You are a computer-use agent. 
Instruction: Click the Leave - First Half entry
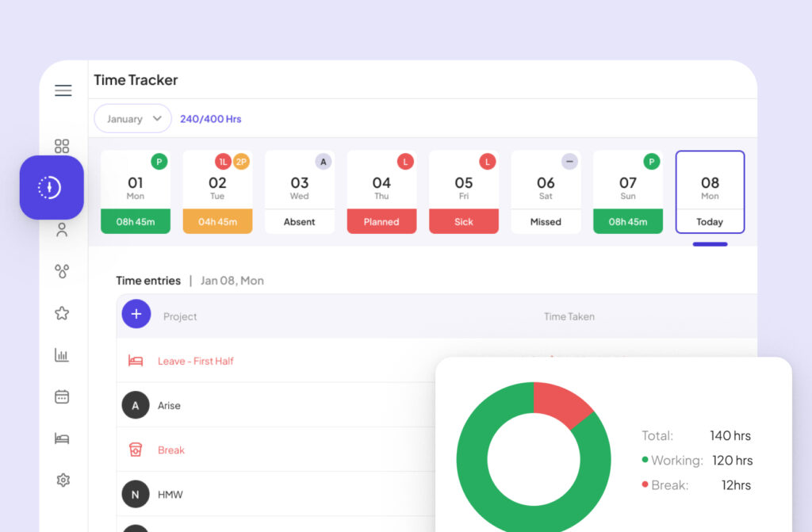[195, 361]
